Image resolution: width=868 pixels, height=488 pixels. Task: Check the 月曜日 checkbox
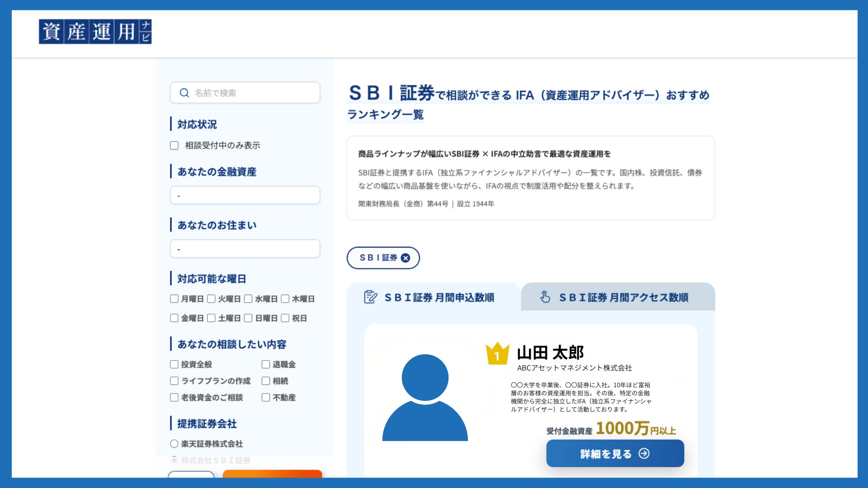point(174,299)
